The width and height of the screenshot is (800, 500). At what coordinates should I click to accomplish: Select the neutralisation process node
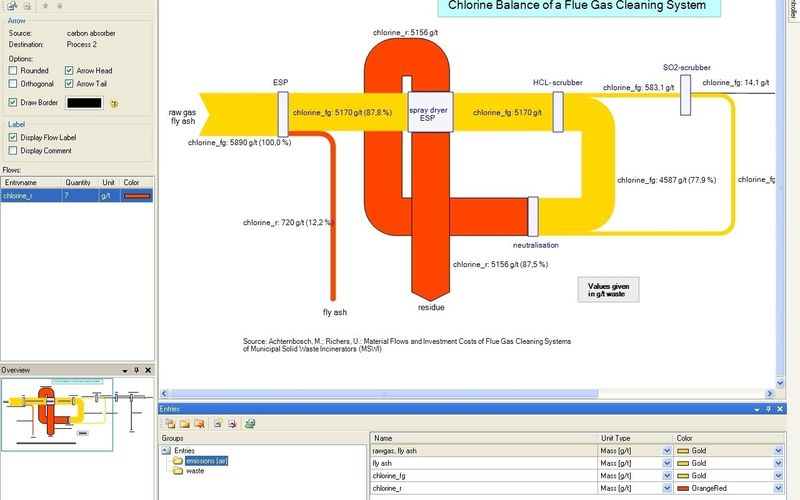(533, 216)
